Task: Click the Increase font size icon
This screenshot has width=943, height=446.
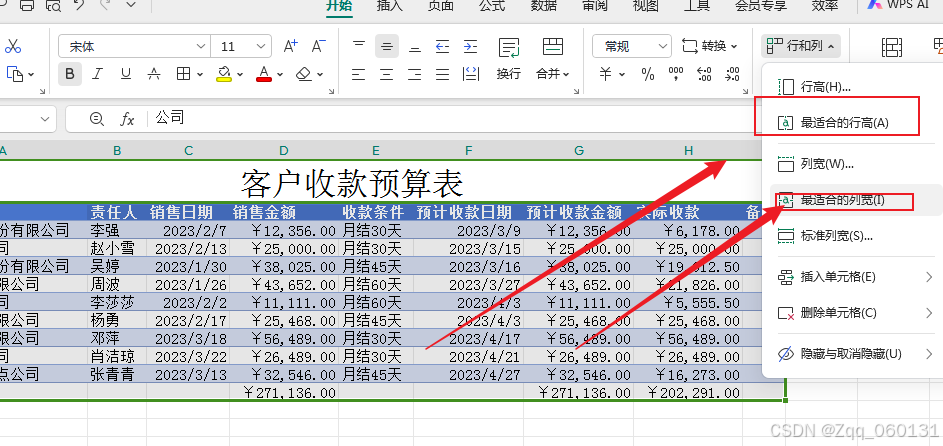Action: tap(290, 46)
